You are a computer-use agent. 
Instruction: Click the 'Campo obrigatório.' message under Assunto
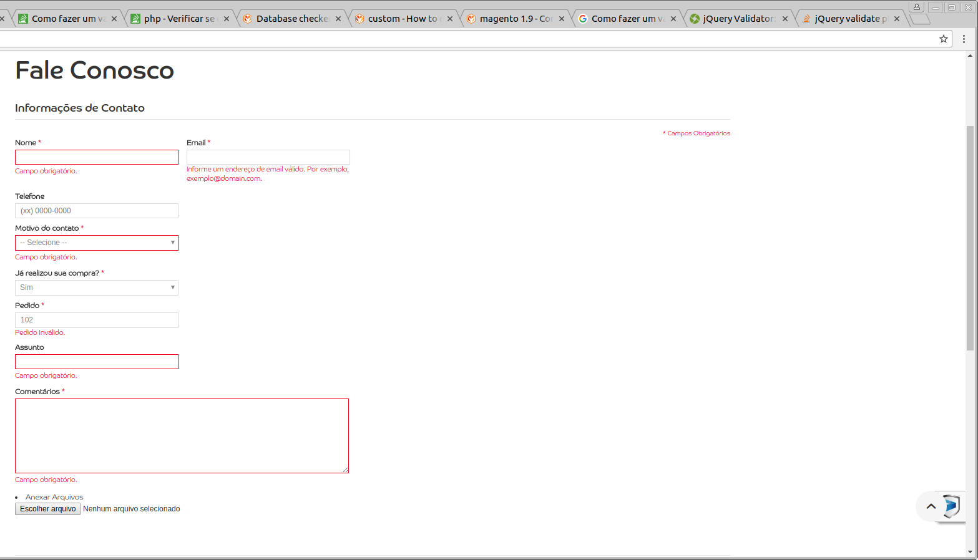tap(46, 375)
